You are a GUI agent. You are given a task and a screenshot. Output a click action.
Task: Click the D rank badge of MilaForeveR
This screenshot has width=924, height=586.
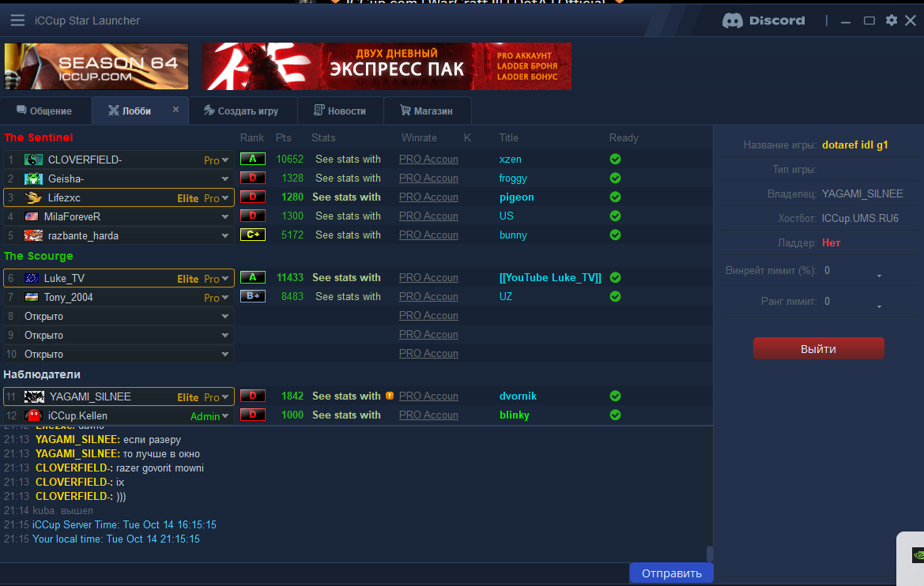coord(253,216)
